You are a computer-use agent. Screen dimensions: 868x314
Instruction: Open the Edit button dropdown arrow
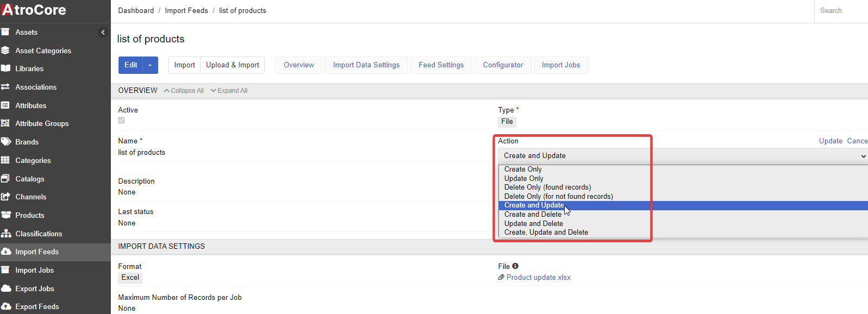tap(151, 65)
